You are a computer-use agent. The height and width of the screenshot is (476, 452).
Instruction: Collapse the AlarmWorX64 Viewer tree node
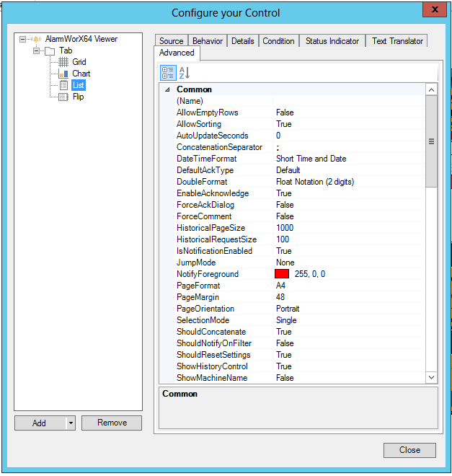(24, 39)
